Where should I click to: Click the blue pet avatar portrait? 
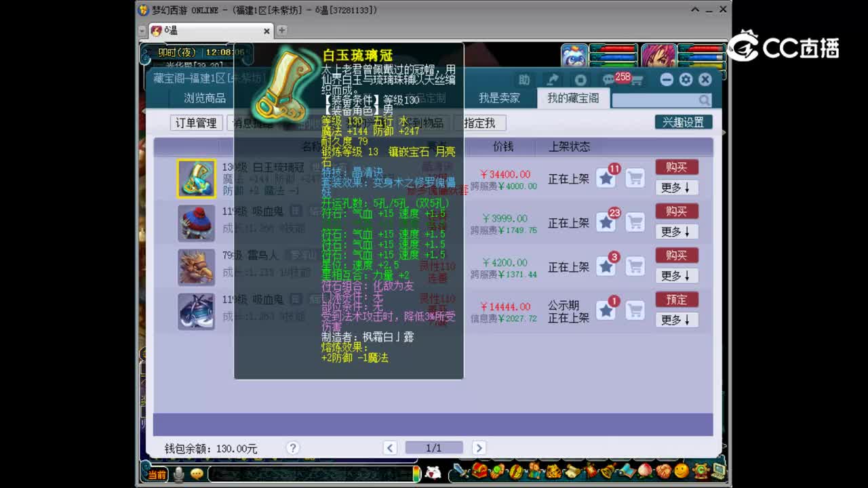[x=574, y=56]
